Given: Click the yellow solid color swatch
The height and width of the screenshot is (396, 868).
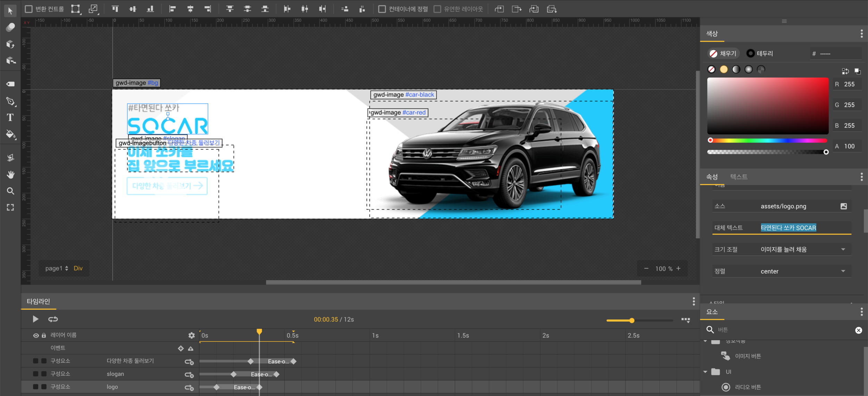Looking at the screenshot, I should pos(724,69).
